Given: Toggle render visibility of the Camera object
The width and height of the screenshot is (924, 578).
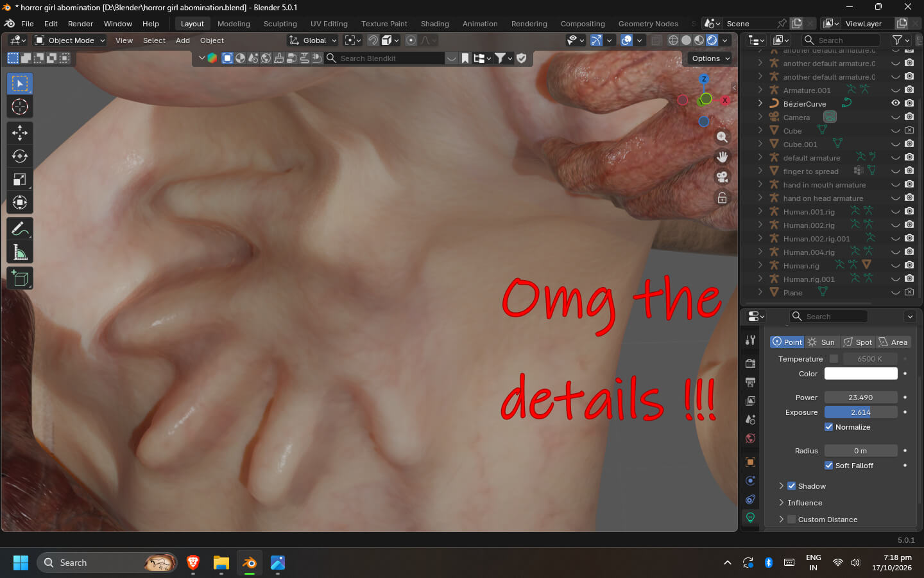Looking at the screenshot, I should 909,117.
